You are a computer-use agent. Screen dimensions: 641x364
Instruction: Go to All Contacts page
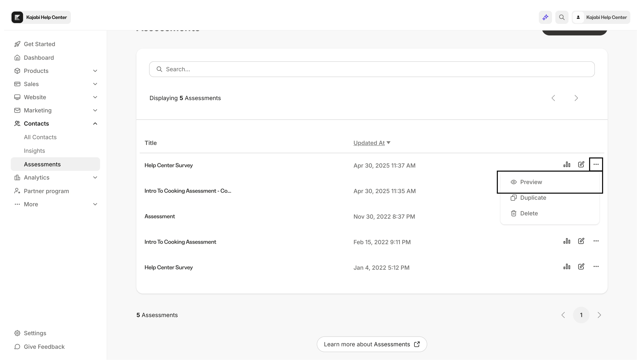(40, 137)
